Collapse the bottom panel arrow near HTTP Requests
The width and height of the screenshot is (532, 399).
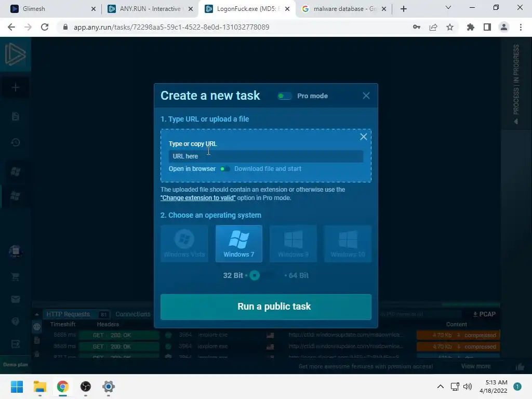click(37, 314)
